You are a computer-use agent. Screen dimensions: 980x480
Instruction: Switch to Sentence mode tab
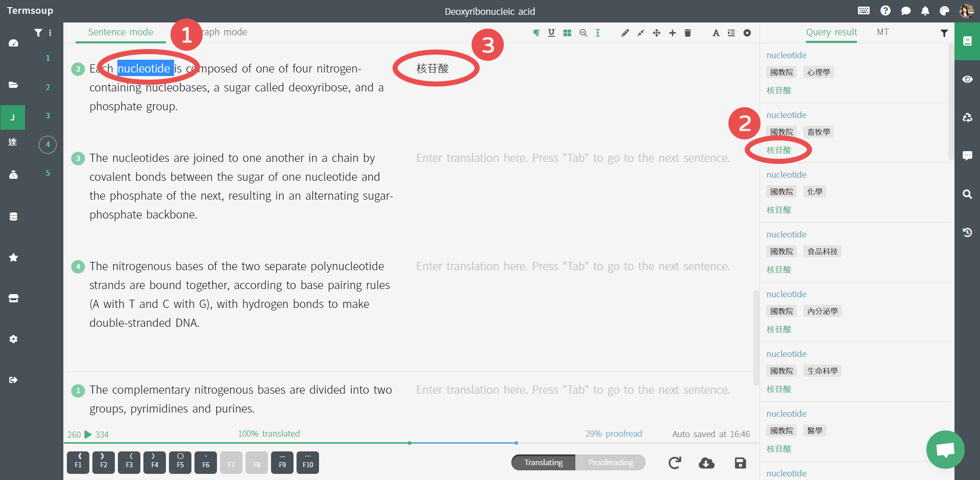(x=120, y=32)
